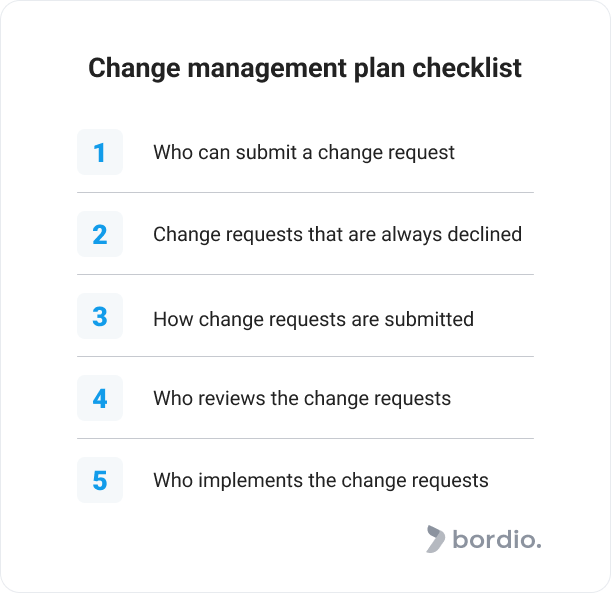Select 'Who implements the change requests' item

click(321, 480)
